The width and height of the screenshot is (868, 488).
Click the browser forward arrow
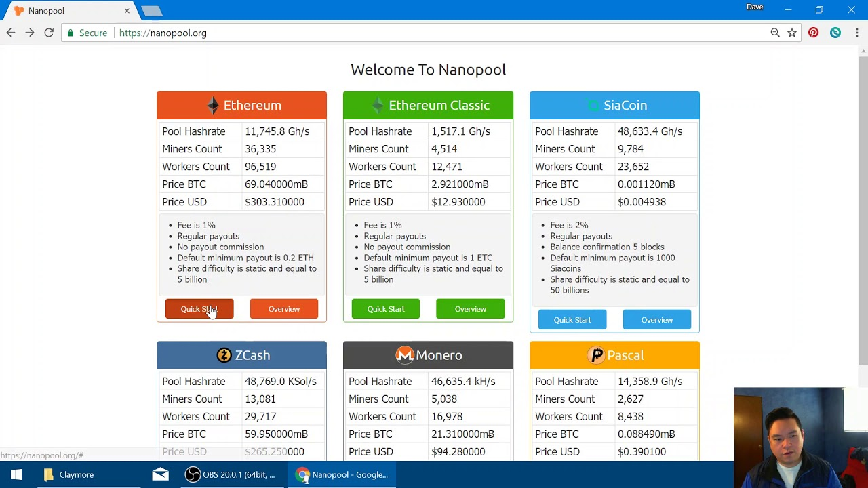point(30,33)
